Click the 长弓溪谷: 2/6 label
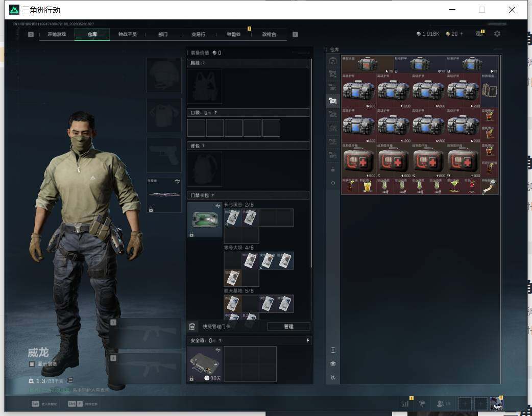This screenshot has width=532, height=416. coord(238,205)
